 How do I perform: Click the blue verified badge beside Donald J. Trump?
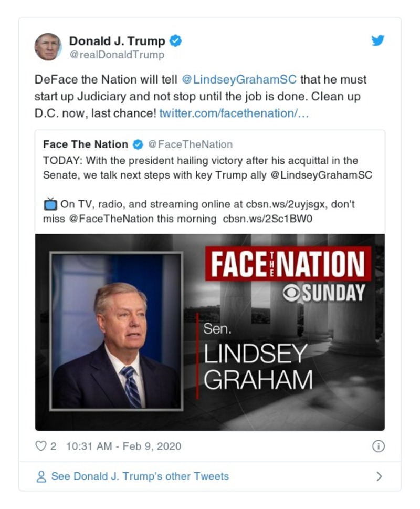pyautogui.click(x=176, y=40)
